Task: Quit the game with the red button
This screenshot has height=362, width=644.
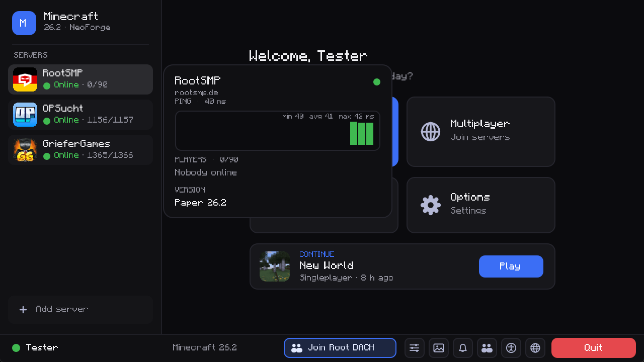Action: [x=594, y=348]
